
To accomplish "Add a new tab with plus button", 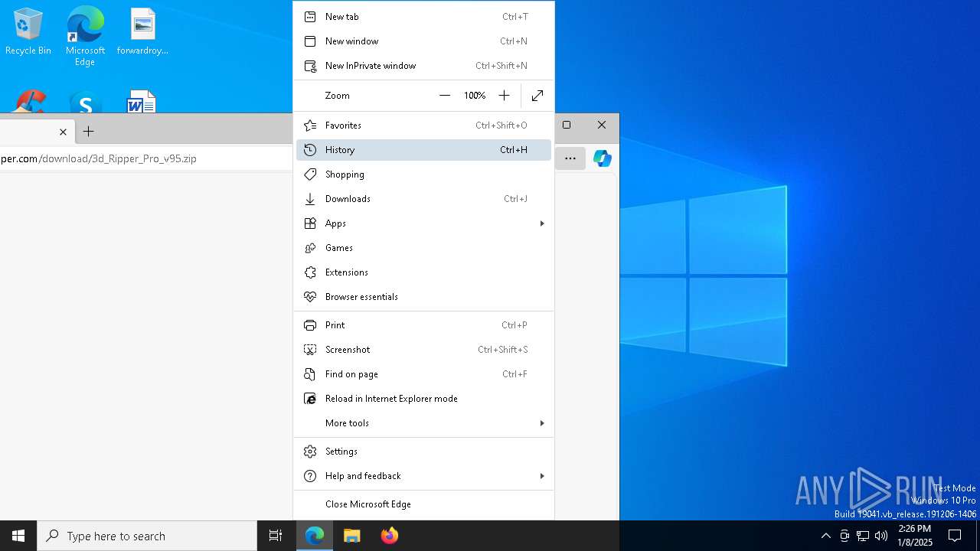I will point(89,132).
